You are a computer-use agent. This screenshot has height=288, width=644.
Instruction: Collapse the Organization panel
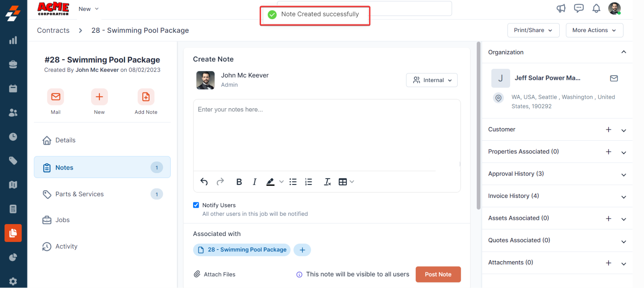(x=623, y=52)
